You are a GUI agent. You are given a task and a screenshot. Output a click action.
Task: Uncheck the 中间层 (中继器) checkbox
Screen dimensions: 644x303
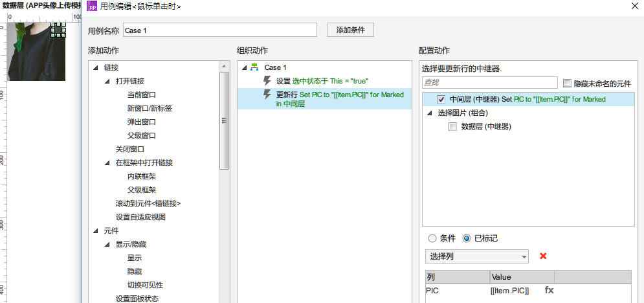[441, 99]
